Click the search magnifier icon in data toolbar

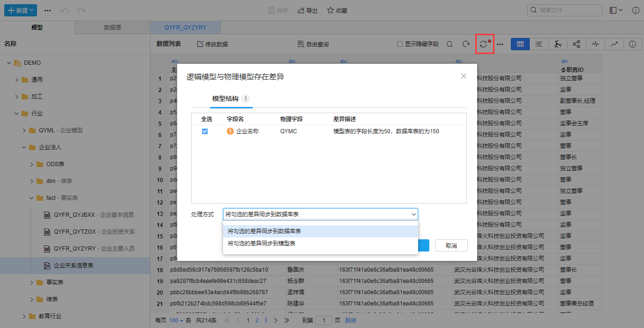pos(449,44)
